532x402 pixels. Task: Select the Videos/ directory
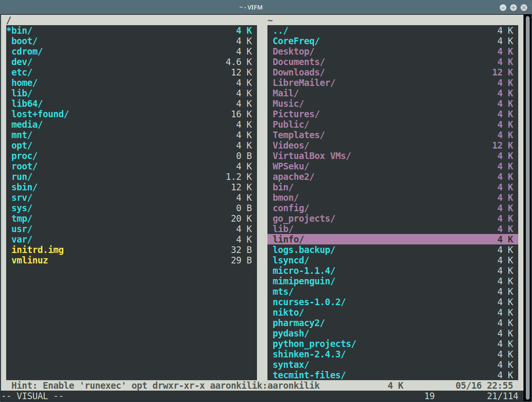point(392,146)
